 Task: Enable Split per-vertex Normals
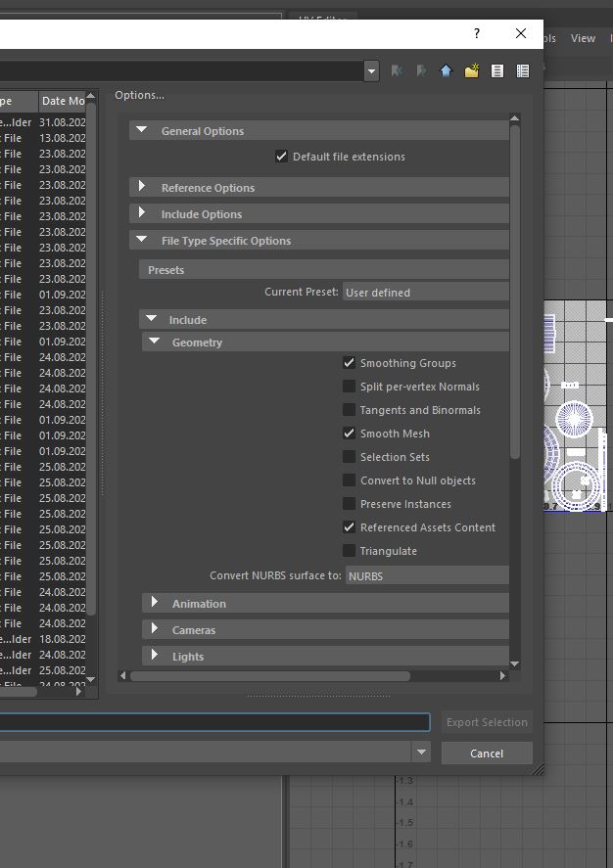coord(349,387)
